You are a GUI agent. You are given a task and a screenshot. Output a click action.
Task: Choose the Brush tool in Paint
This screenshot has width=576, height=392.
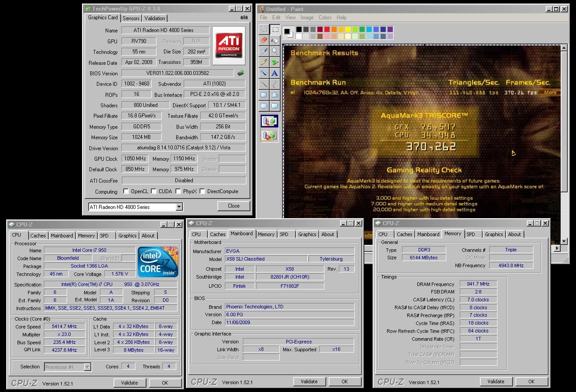(275, 62)
